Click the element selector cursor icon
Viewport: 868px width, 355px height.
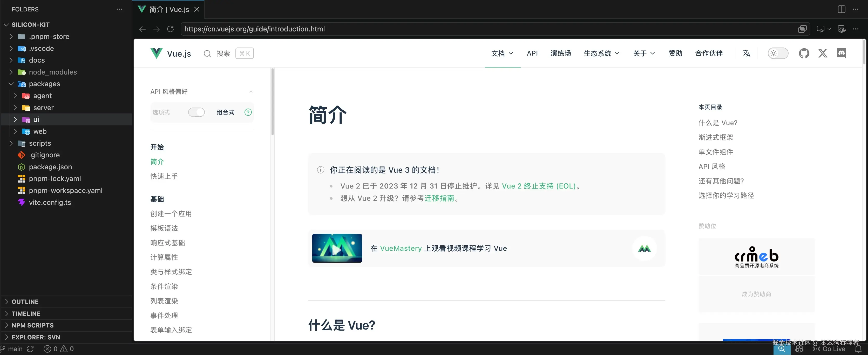[820, 29]
